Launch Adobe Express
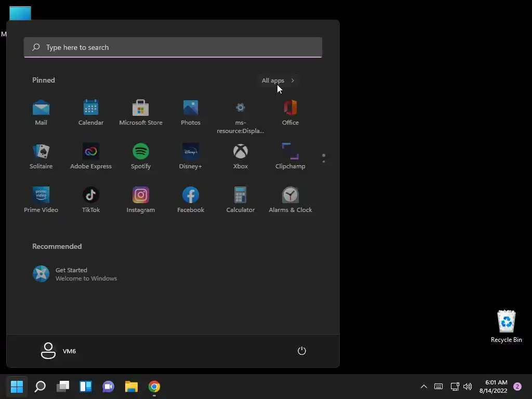This screenshot has width=532, height=399. pos(90,156)
